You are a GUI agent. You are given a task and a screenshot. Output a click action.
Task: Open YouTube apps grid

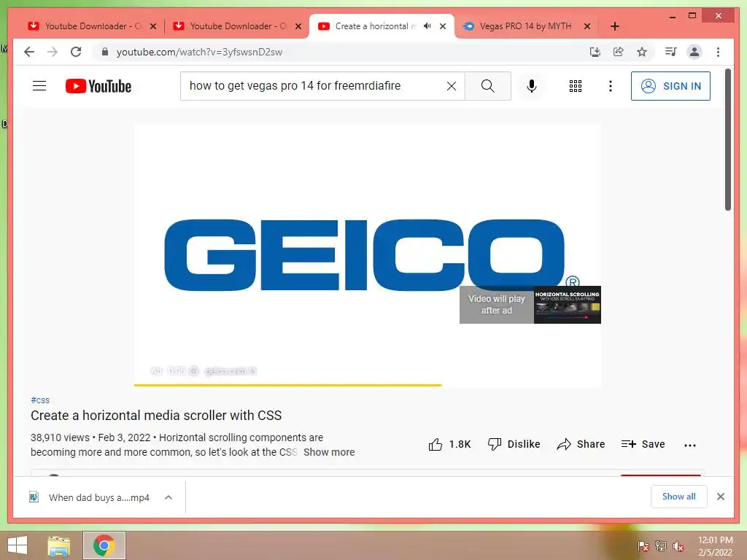click(576, 86)
